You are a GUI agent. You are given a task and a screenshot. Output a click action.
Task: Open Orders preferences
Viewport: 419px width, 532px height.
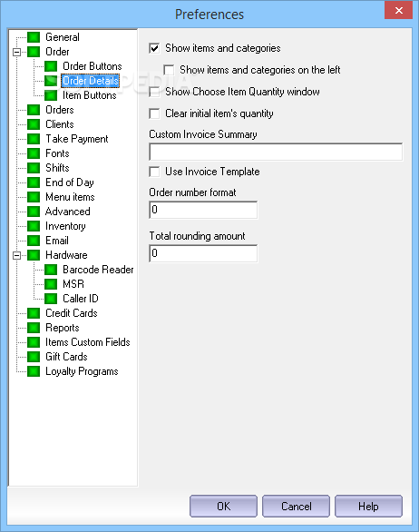point(60,110)
